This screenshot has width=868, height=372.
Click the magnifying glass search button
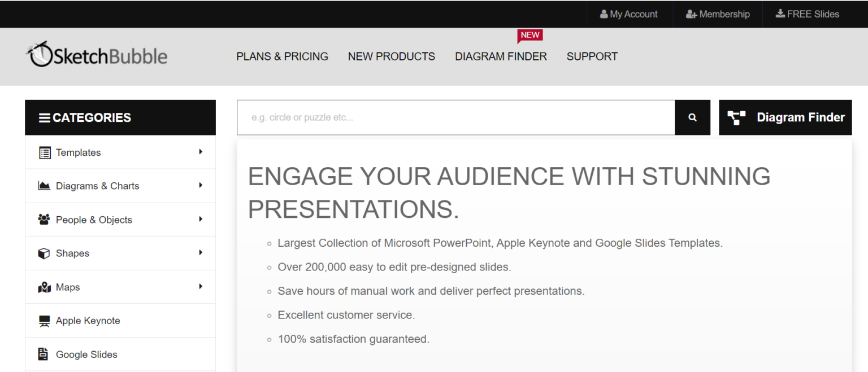pyautogui.click(x=692, y=117)
